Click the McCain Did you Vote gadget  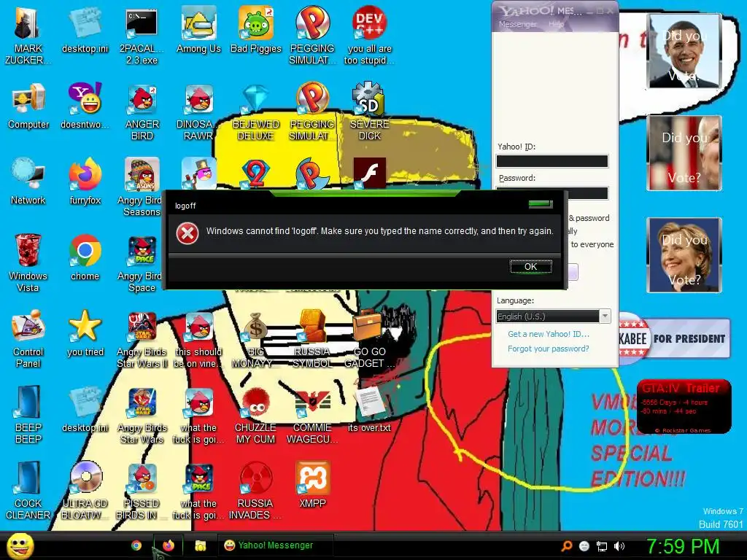coord(684,153)
